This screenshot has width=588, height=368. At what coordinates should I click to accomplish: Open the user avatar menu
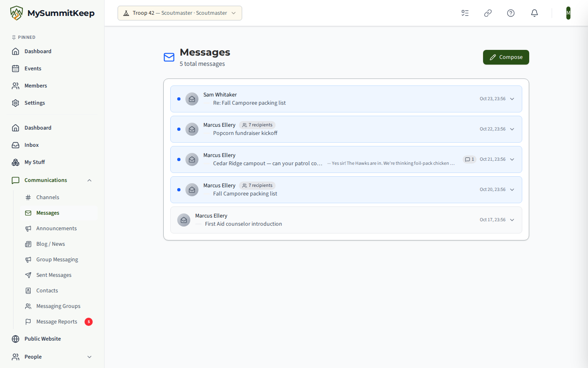[x=568, y=13]
